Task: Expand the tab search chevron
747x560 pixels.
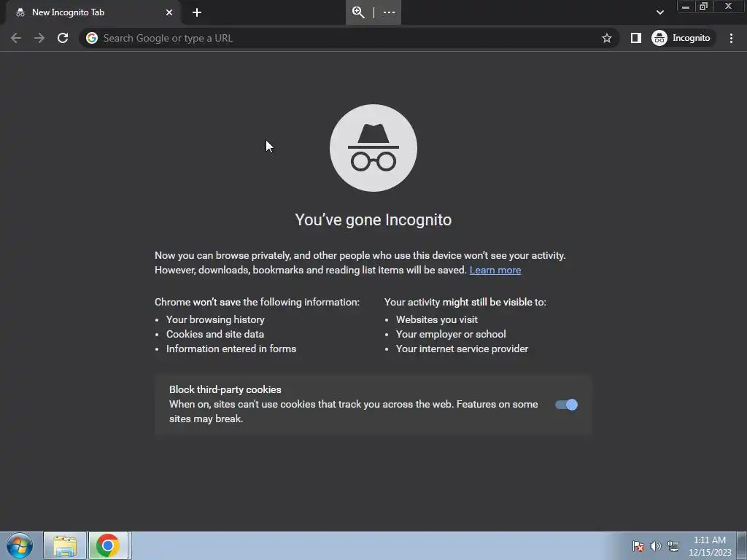Action: (x=659, y=12)
